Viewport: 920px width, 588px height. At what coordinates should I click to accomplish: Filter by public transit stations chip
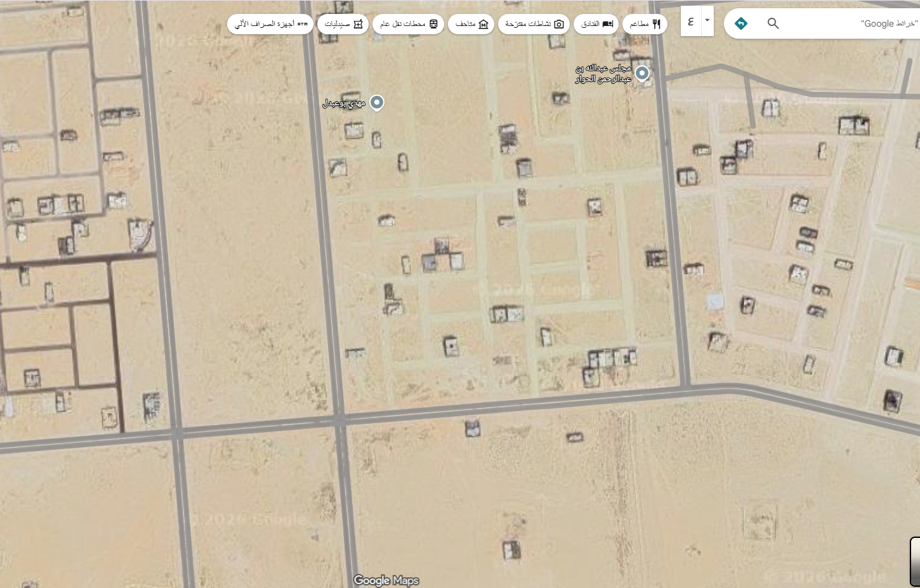click(408, 24)
